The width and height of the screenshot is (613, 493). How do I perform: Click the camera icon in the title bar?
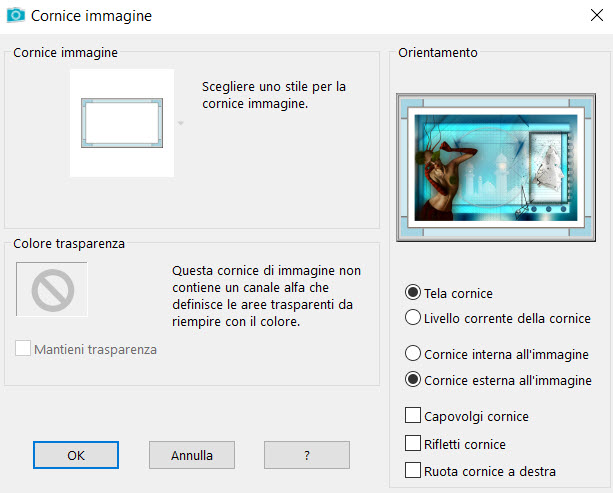click(16, 15)
